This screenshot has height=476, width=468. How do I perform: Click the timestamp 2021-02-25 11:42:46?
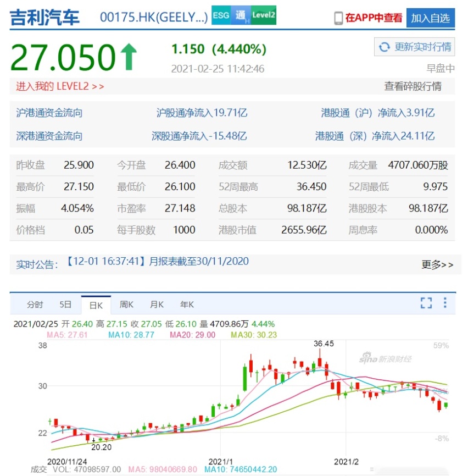click(218, 69)
